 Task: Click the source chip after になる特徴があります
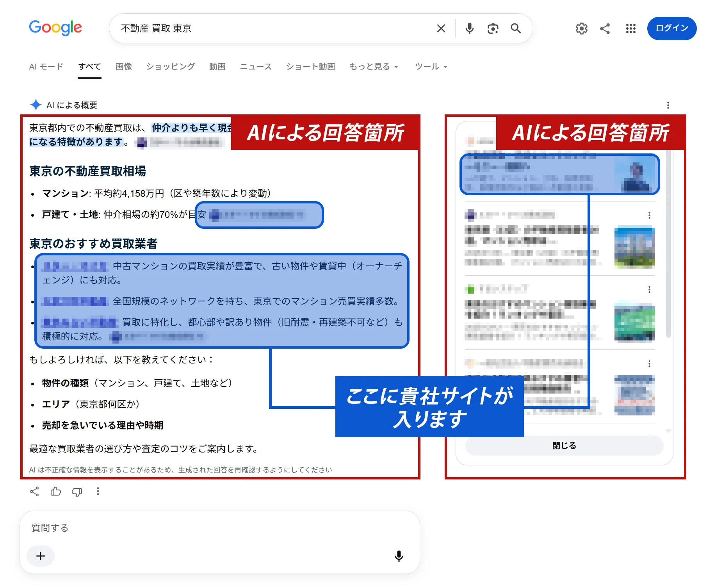pyautogui.click(x=180, y=142)
